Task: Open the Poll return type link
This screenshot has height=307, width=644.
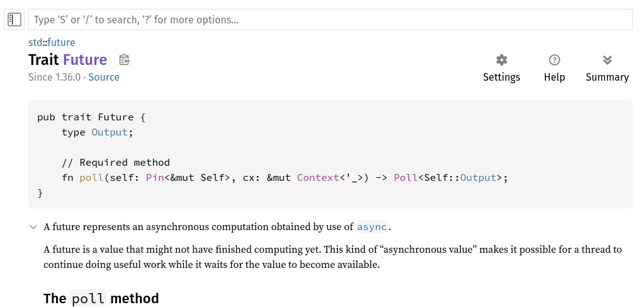Action: (x=405, y=178)
